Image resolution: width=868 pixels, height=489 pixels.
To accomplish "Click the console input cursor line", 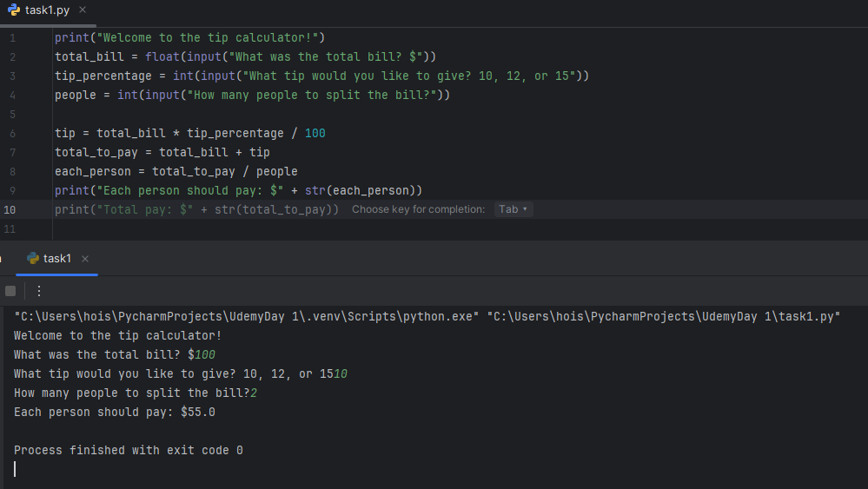I will point(16,469).
